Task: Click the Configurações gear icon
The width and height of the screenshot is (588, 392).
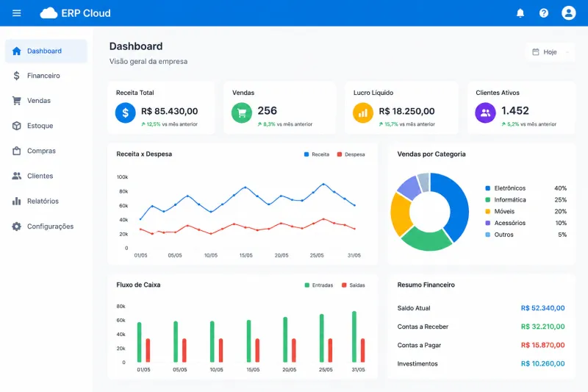Action: [16, 227]
